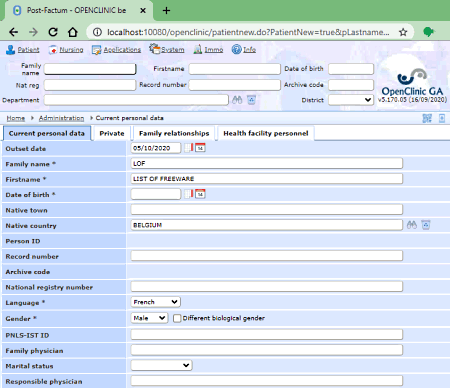
Task: Check Different biological gender box
Action: [177, 318]
